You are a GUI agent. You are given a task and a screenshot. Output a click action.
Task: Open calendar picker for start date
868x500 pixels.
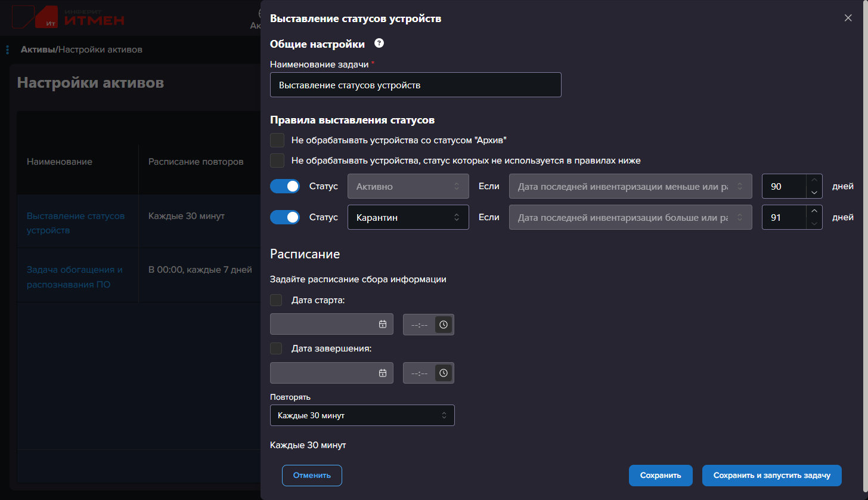[x=383, y=324]
